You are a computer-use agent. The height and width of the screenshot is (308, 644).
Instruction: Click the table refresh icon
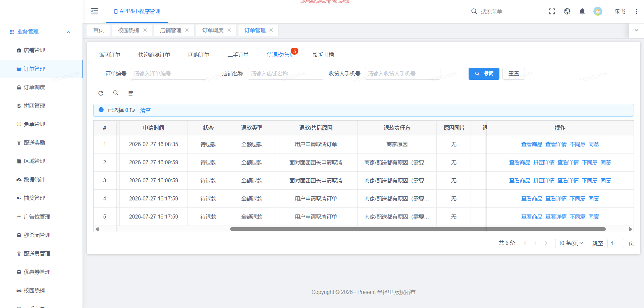[101, 93]
